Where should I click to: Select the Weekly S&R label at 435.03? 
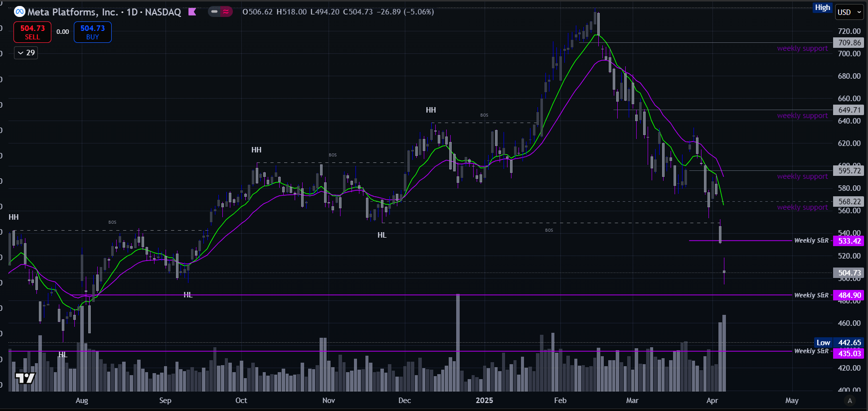coord(811,351)
